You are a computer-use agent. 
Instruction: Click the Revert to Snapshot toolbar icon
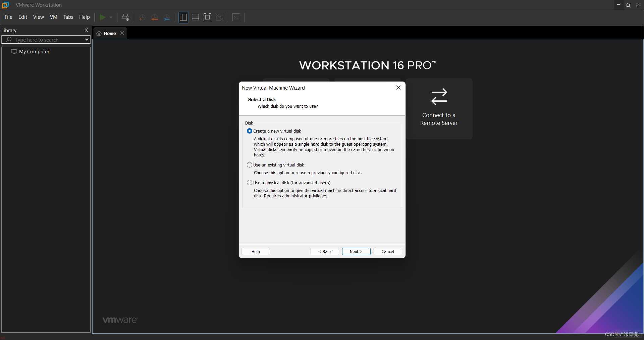(154, 17)
